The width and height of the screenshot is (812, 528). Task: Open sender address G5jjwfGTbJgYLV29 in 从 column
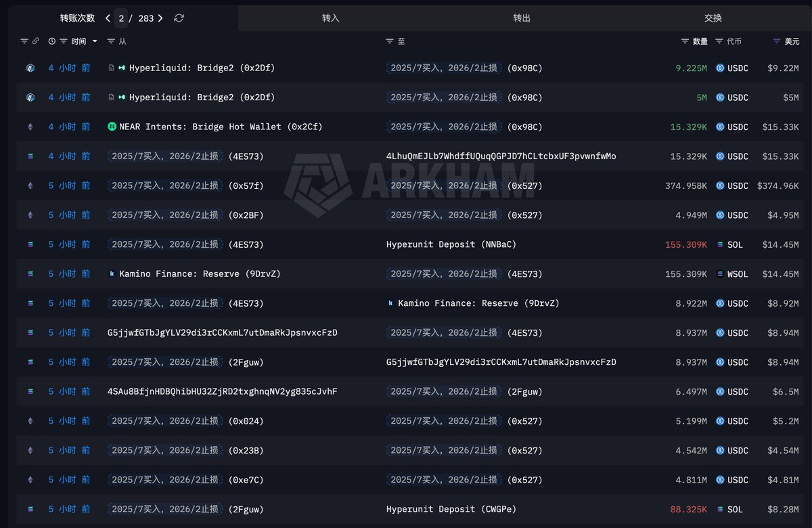pyautogui.click(x=223, y=333)
